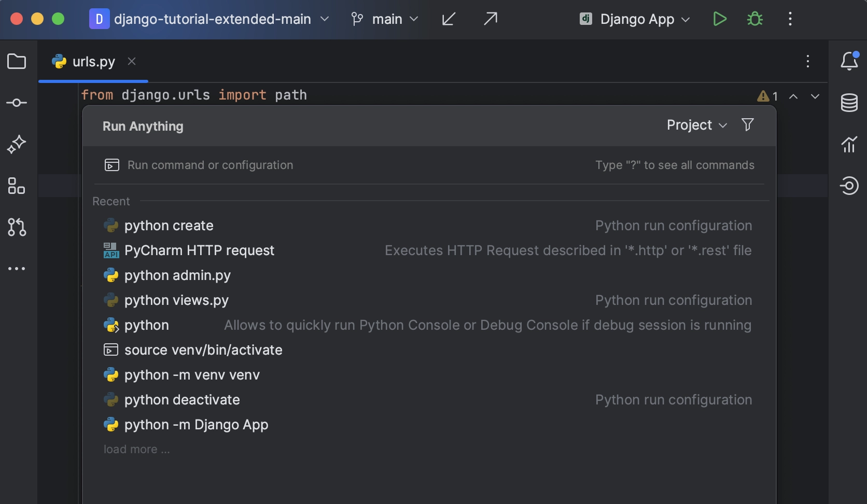
Task: Go to next highlighted problem arrow
Action: coord(815,96)
